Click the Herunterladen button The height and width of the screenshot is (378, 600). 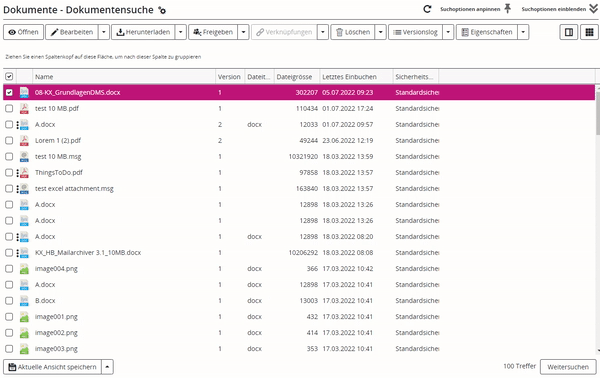[x=143, y=32]
